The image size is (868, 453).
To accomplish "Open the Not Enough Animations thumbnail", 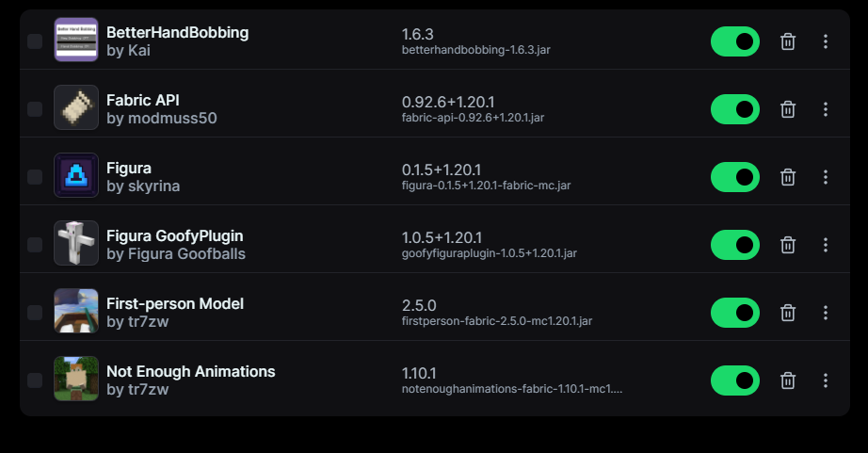I will [x=76, y=379].
